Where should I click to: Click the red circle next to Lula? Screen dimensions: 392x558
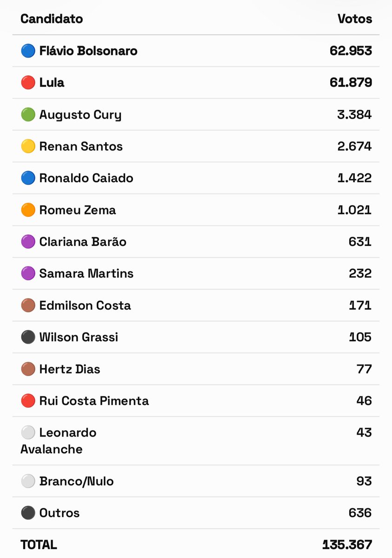[28, 83]
